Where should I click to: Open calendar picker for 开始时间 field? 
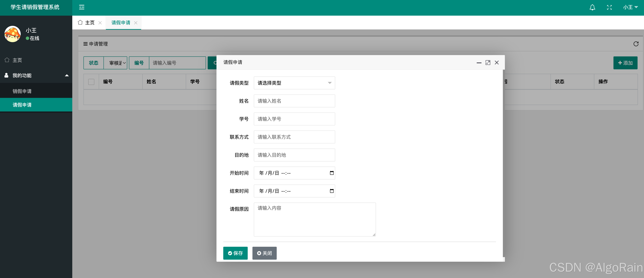click(332, 173)
